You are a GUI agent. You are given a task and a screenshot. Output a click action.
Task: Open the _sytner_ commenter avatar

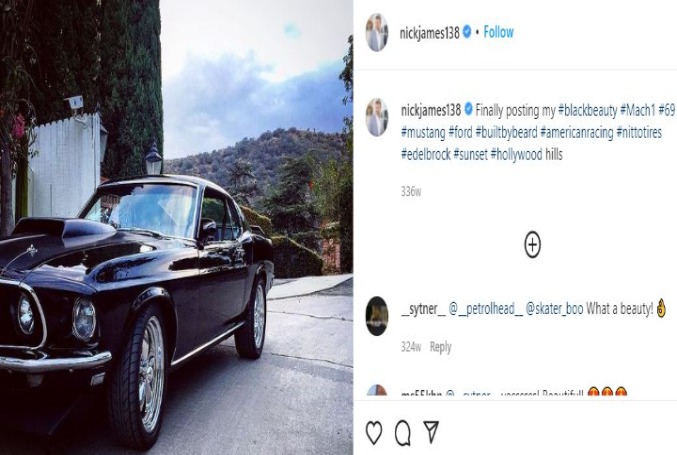377,316
